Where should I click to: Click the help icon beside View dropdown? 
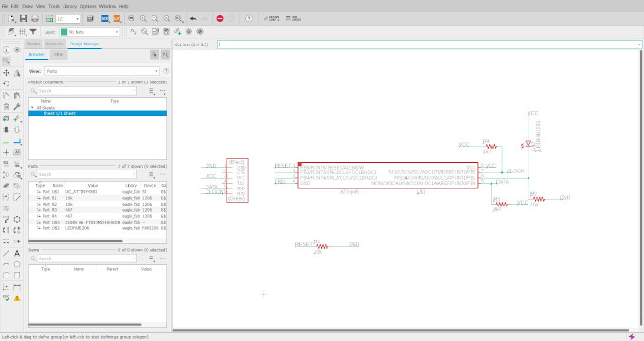[x=166, y=71]
